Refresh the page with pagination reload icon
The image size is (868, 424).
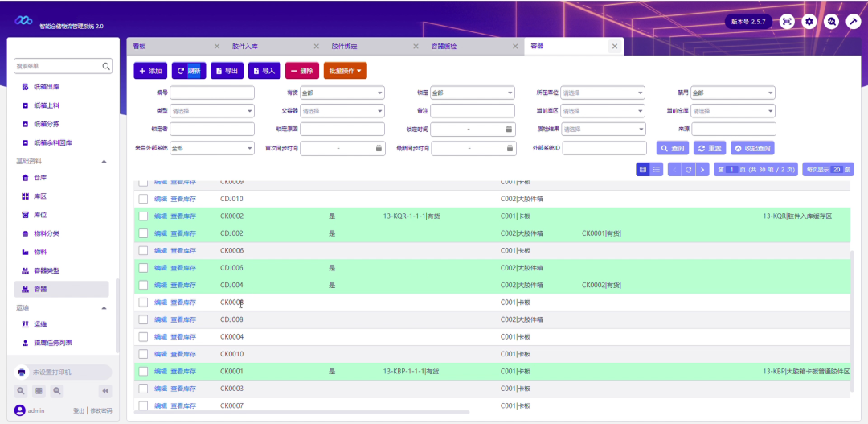coord(689,170)
